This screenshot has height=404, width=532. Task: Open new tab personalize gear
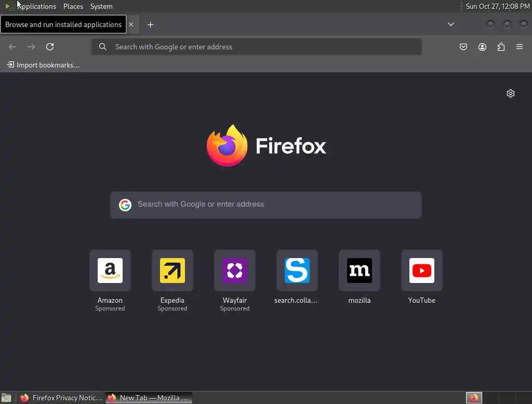511,93
